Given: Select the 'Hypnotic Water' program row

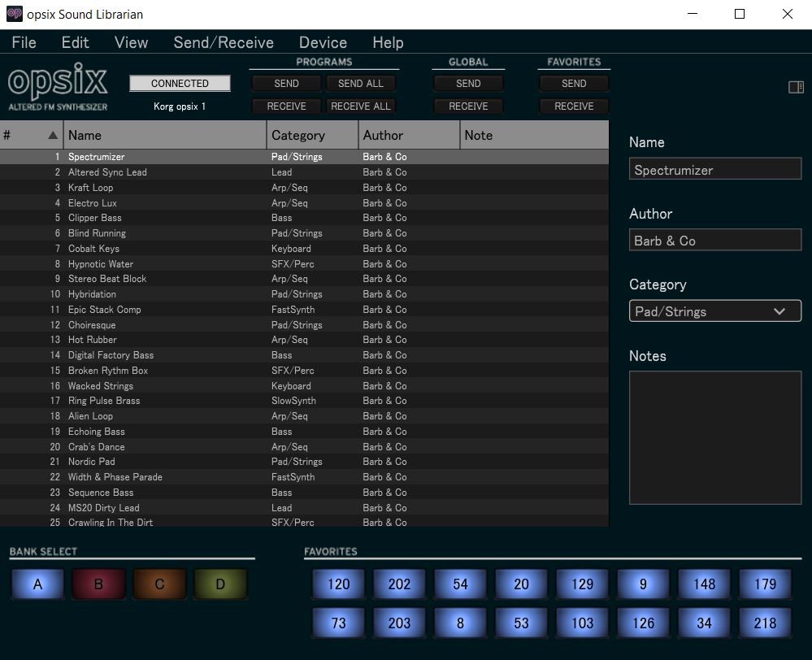Looking at the screenshot, I should (x=305, y=263).
